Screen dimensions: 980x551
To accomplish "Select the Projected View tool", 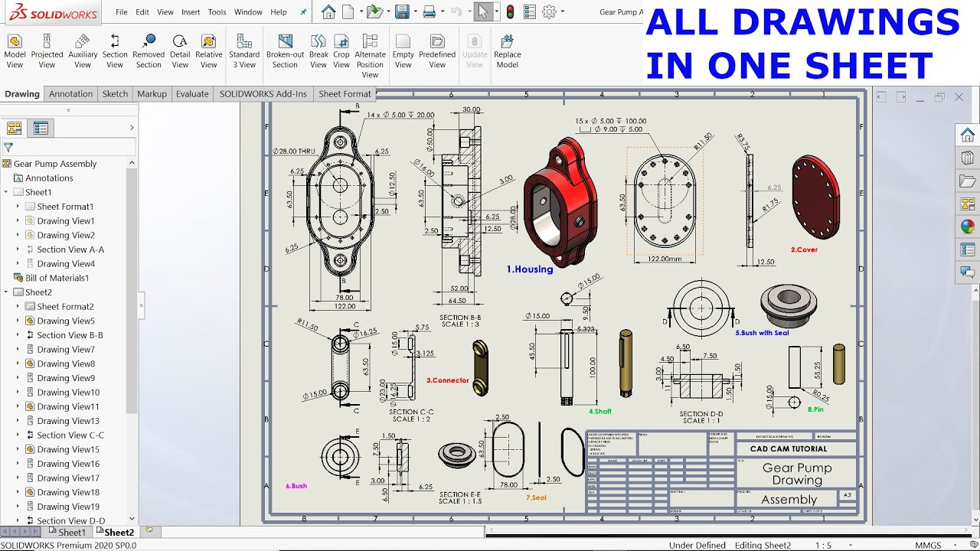I will click(x=47, y=51).
